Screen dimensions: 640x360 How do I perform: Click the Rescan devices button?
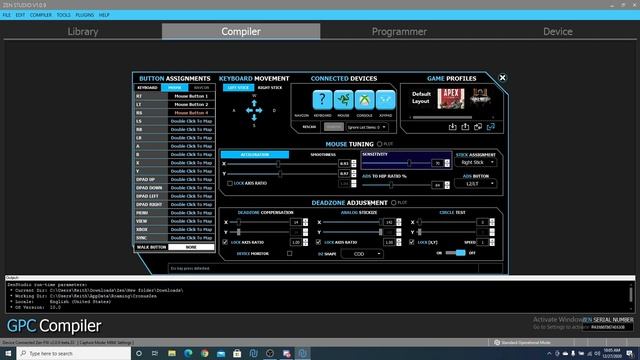[x=309, y=127]
